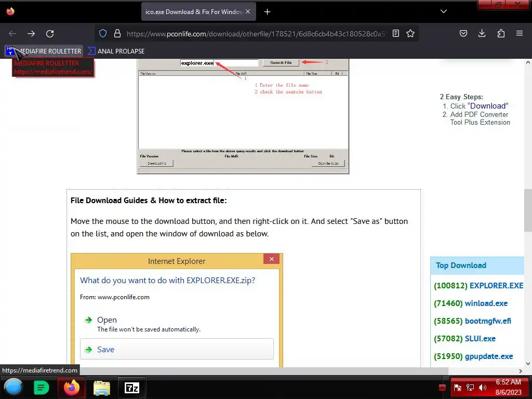This screenshot has height=399, width=532.
Task: Open second bookmark in bookmarks toolbar
Action: pyautogui.click(x=116, y=51)
